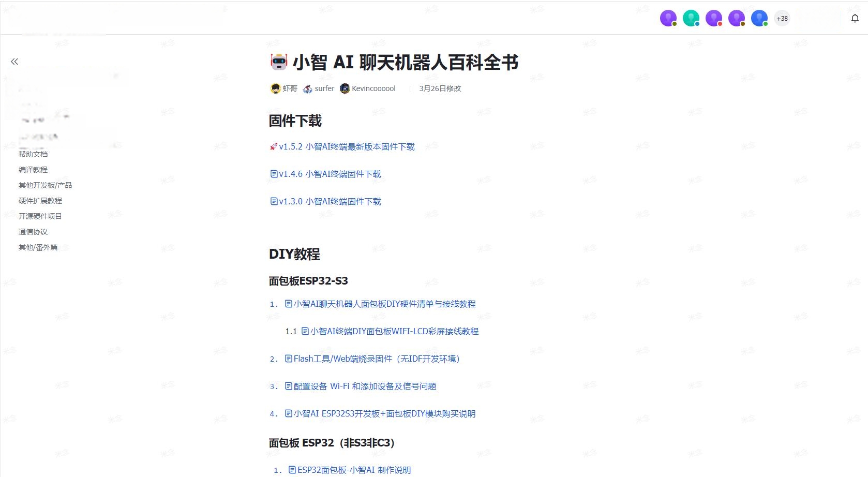Image resolution: width=868 pixels, height=477 pixels.
Task: Click the page title 小智 AI 聊天机器人百科全书
Action: [406, 62]
